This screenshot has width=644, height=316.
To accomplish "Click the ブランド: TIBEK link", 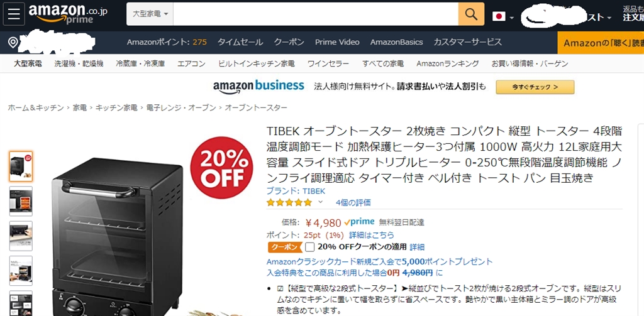I will point(296,191).
